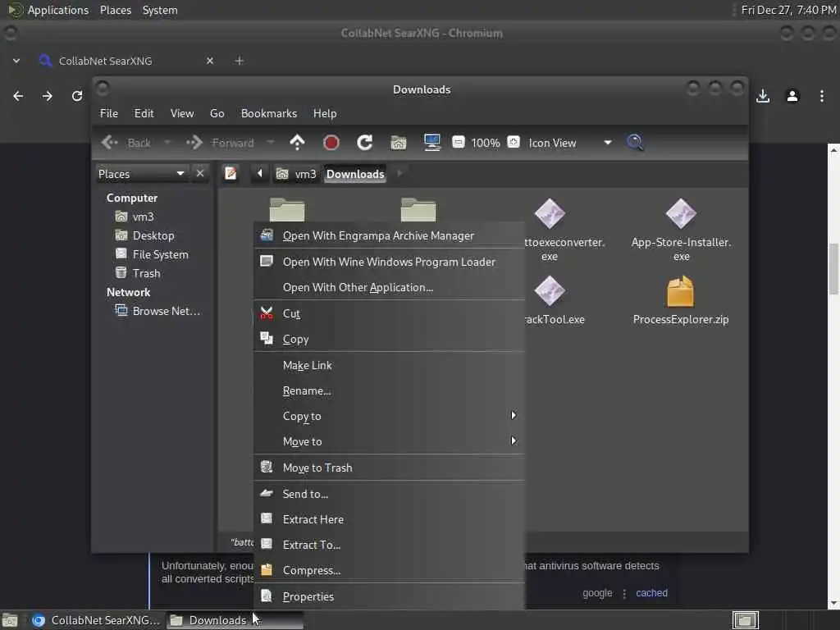Open file search magnifier icon
Image resolution: width=840 pixels, height=630 pixels.
[635, 143]
